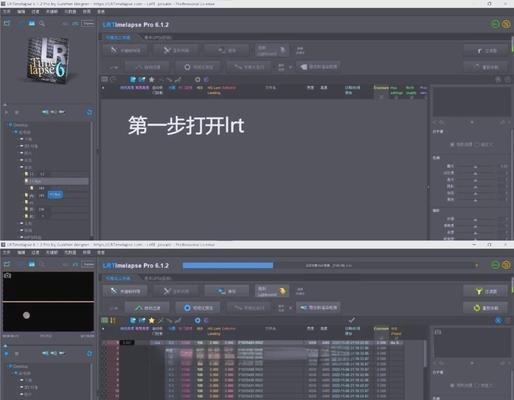This screenshot has height=400, width=514.
Task: Click the blue ring icon in lower table toolbar
Action: [x=197, y=320]
